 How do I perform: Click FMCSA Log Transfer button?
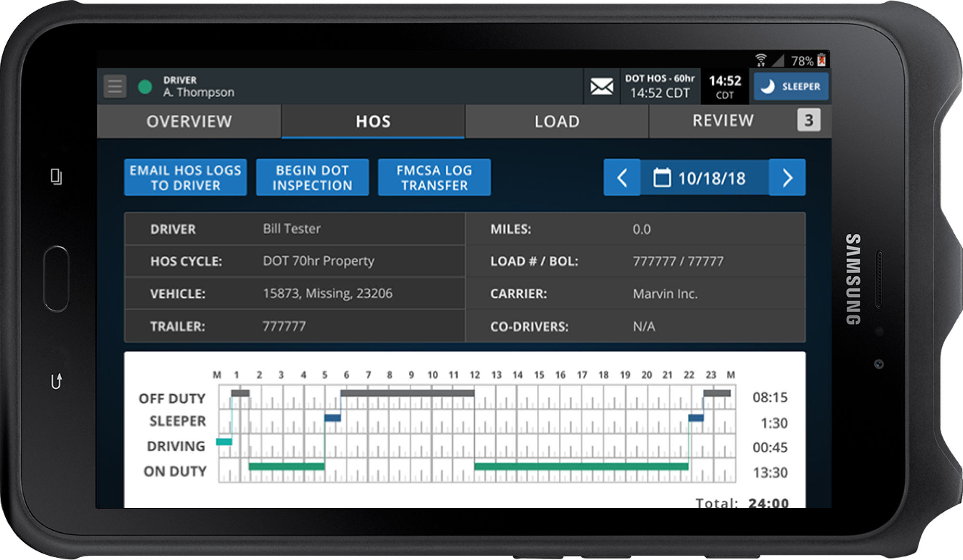(434, 178)
